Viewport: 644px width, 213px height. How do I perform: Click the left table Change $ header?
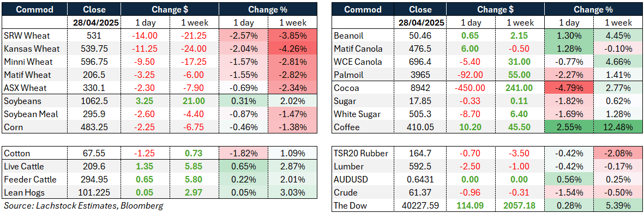point(169,9)
